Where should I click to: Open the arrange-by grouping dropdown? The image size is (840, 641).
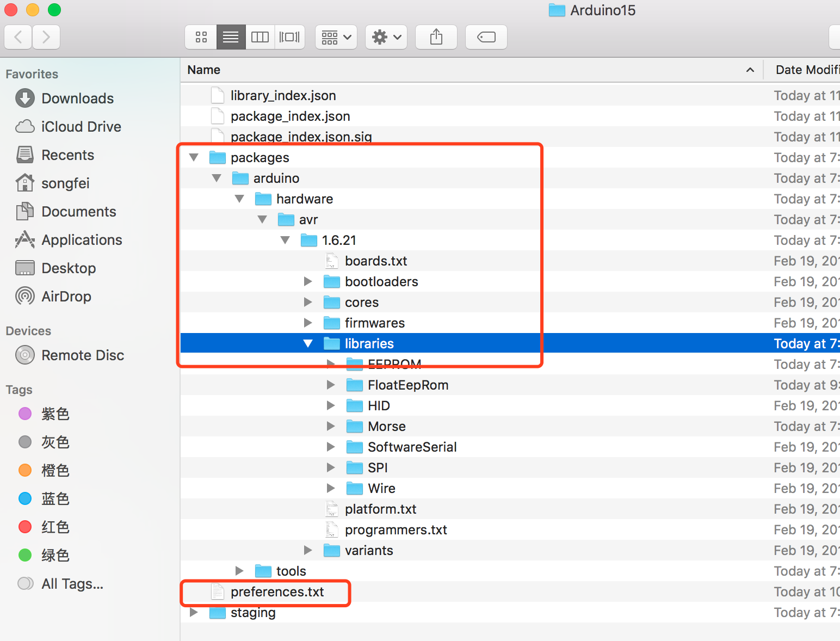click(x=336, y=37)
